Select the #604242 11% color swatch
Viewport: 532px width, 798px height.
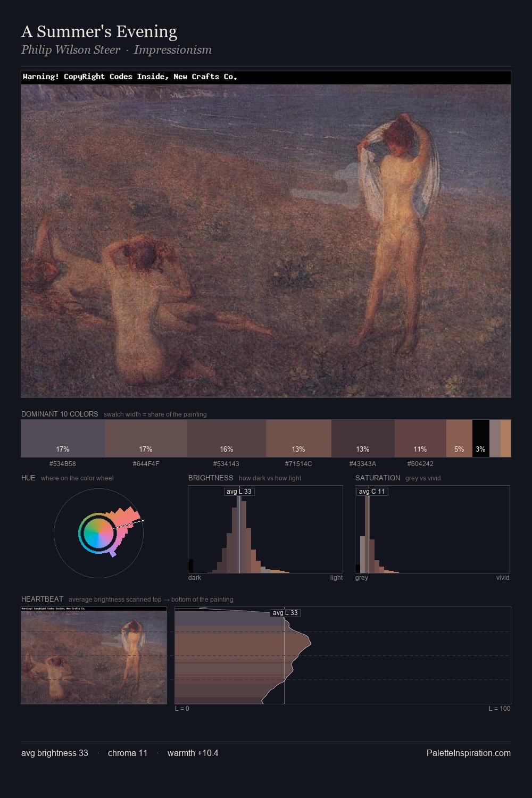click(x=420, y=438)
